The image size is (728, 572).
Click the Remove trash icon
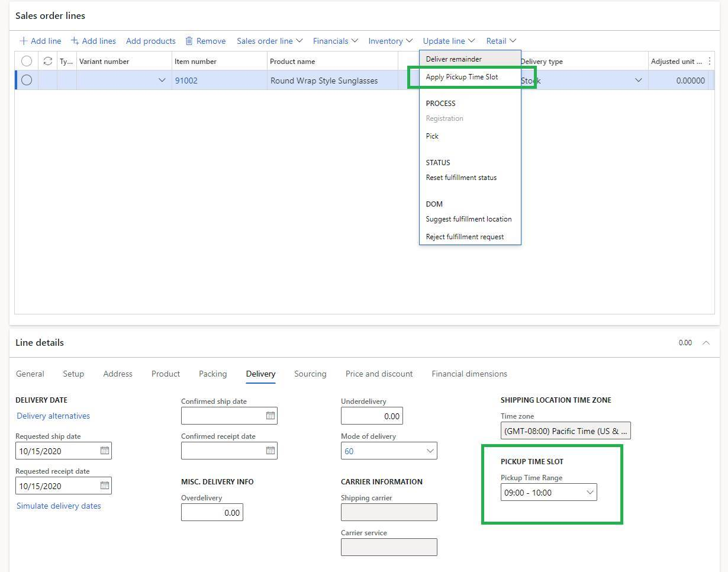[x=190, y=41]
